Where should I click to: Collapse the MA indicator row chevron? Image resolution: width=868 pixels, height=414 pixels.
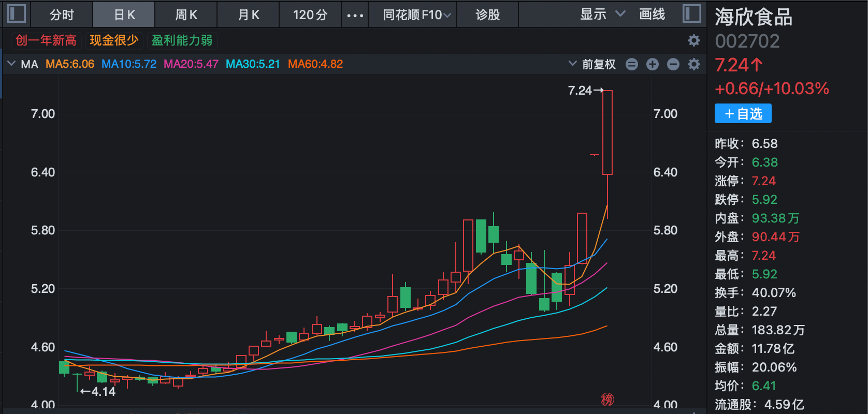pos(11,64)
